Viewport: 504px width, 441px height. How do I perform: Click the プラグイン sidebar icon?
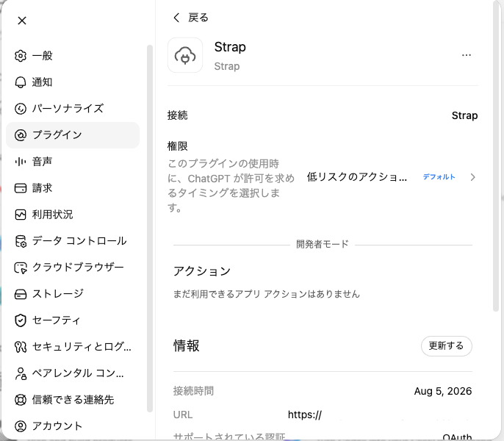[x=21, y=135]
